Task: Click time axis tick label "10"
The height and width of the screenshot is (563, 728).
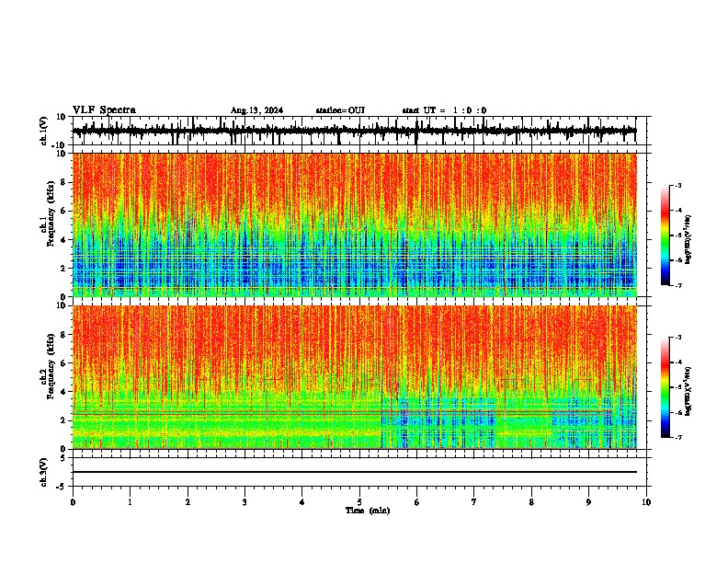Action: tap(646, 502)
